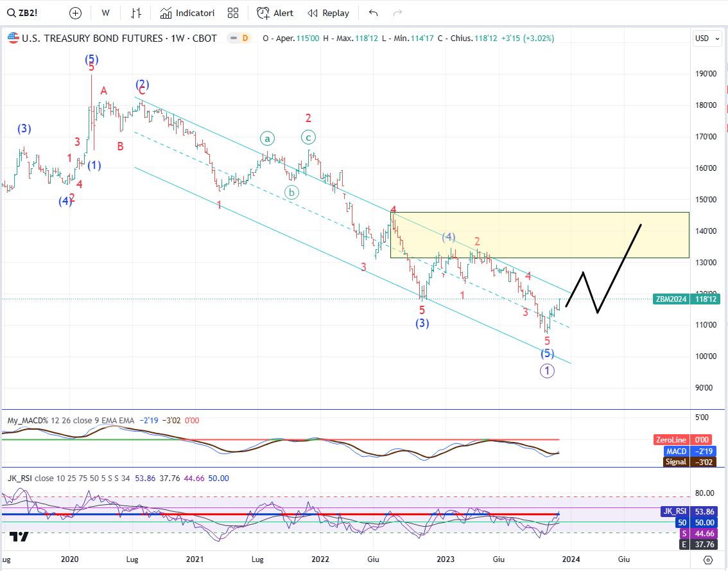Click the 50.00 RSI level label

697,523
